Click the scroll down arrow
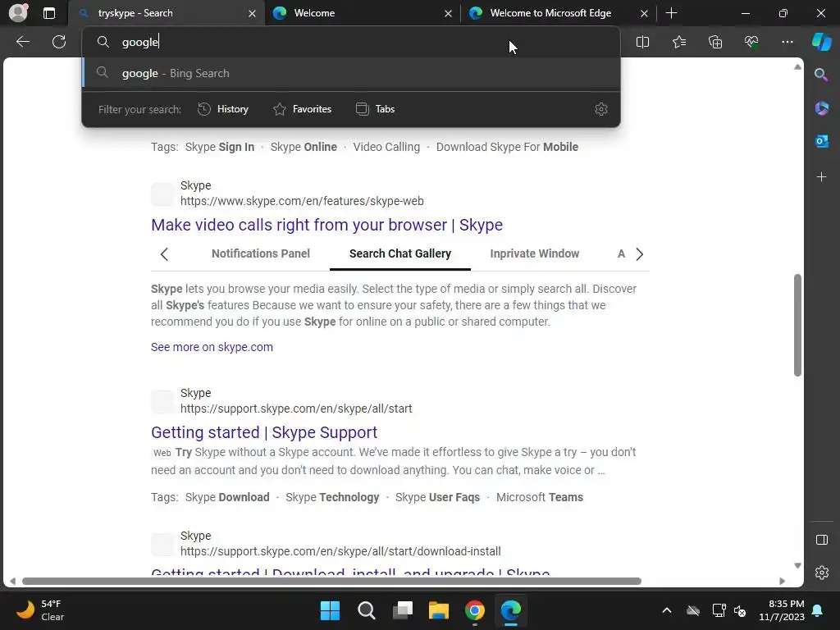 pyautogui.click(x=797, y=566)
